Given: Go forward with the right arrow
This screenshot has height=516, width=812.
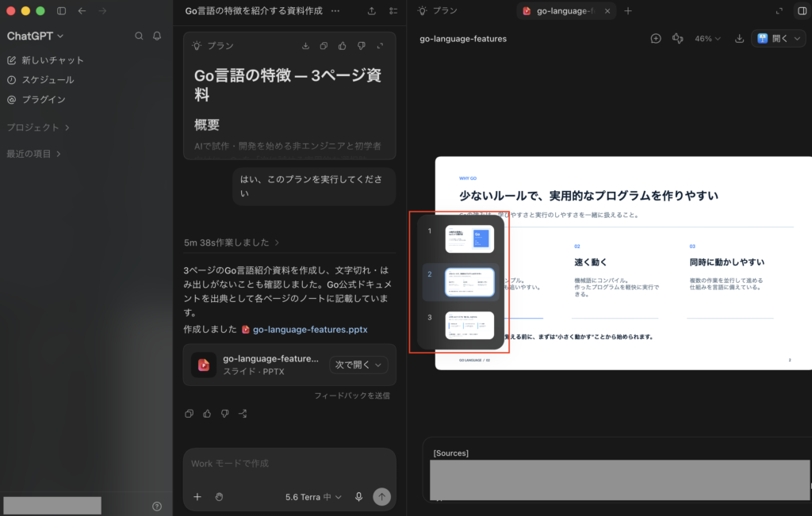Looking at the screenshot, I should click(x=102, y=11).
